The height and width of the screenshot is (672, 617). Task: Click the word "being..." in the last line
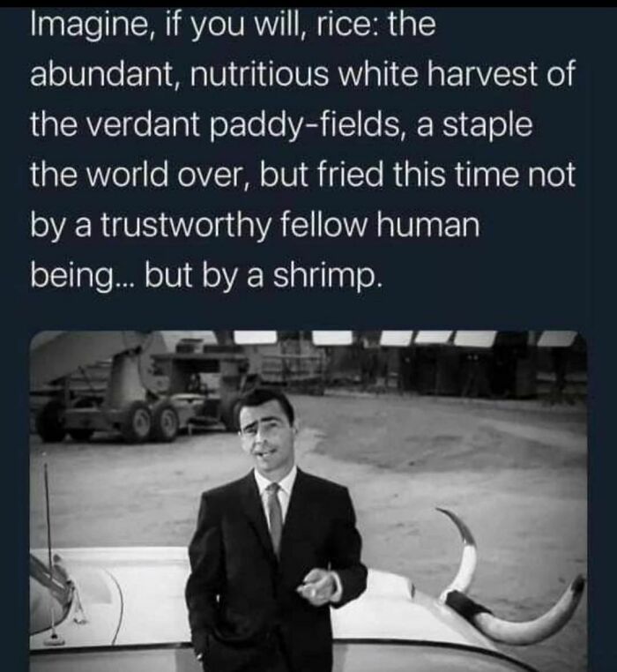pos(84,278)
